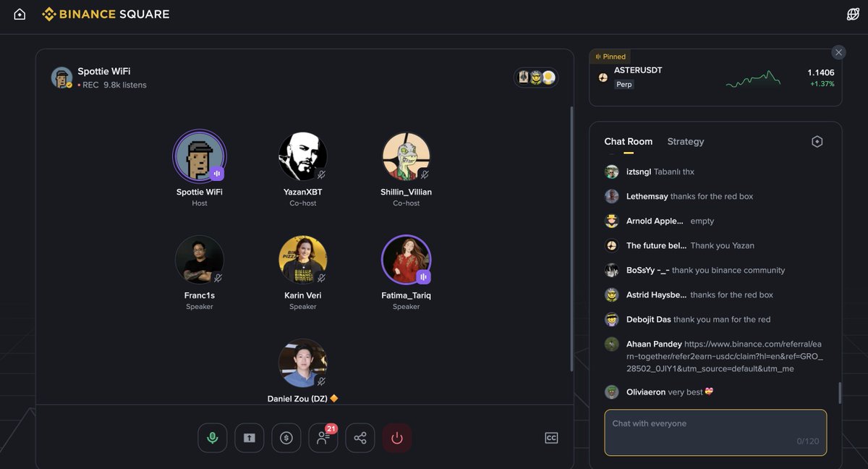Viewport: 868px width, 469px height.
Task: Open Ahaan Pandey chat avatar
Action: coord(612,344)
